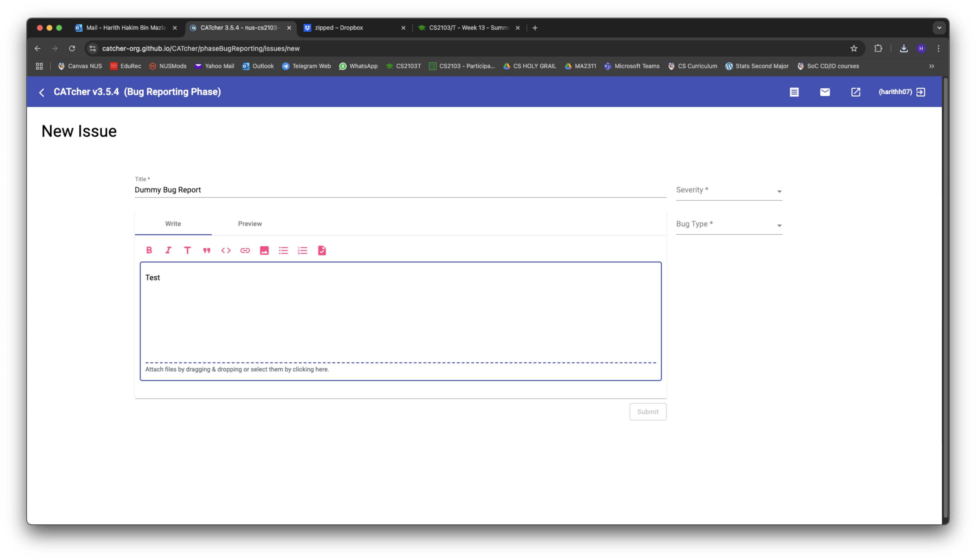This screenshot has width=976, height=560.
Task: Create a bulleted list
Action: pos(284,250)
